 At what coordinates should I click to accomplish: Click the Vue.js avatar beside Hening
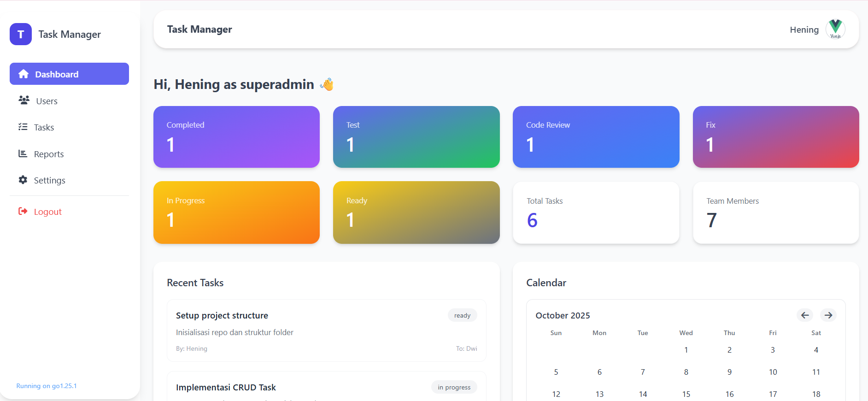click(x=835, y=29)
